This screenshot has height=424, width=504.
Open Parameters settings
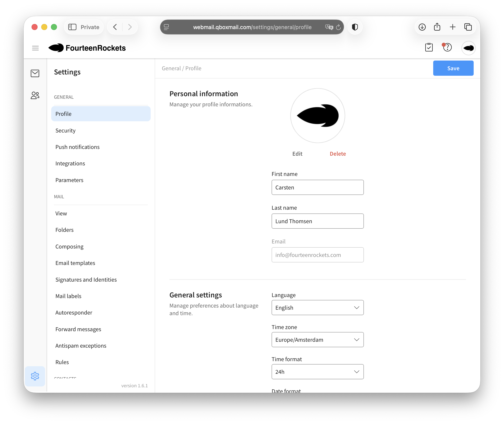[101, 180]
